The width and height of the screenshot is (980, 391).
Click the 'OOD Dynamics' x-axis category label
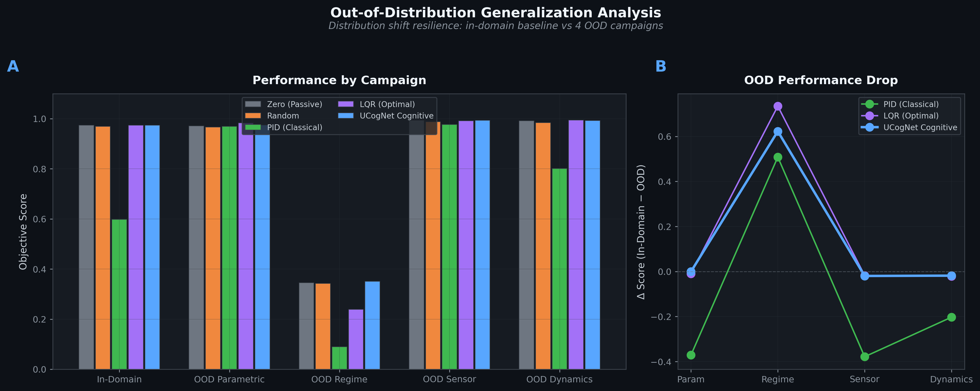pyautogui.click(x=559, y=380)
